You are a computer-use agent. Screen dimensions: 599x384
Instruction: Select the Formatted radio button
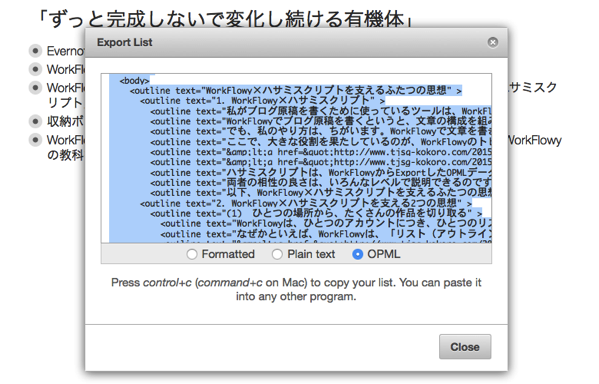192,254
